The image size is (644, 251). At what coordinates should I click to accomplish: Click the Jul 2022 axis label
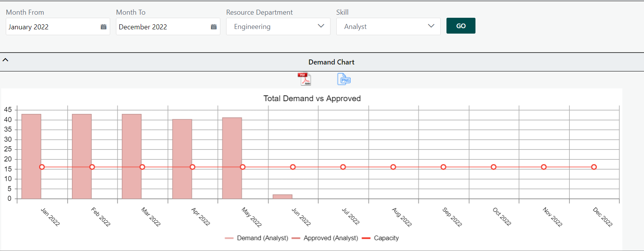click(x=351, y=216)
